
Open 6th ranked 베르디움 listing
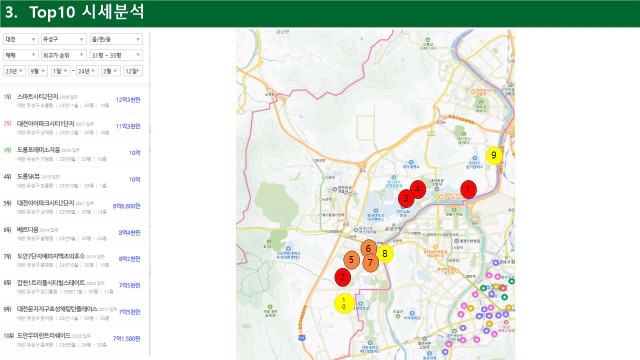72,233
